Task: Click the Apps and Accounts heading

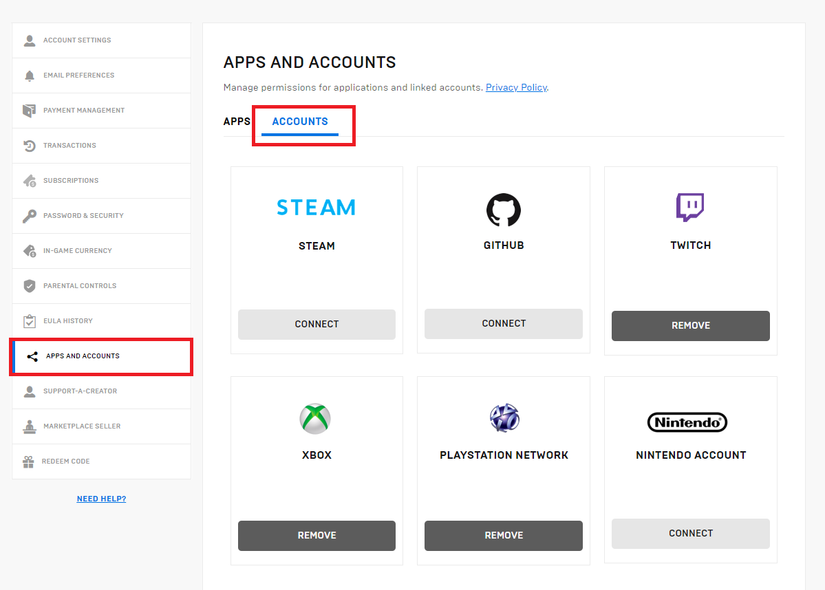Action: (309, 63)
